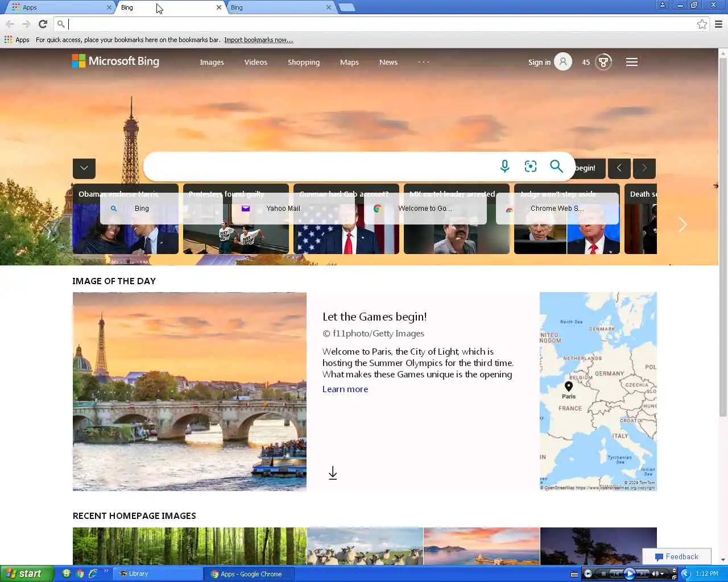Open the forest recent homepage image
Viewport: 728px width, 582px height.
tap(189, 546)
